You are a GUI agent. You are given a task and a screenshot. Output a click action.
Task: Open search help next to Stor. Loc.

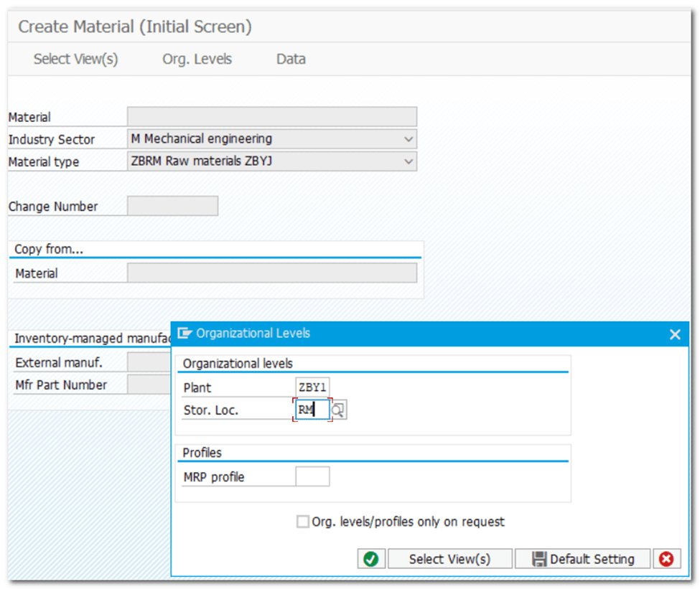[x=339, y=410]
